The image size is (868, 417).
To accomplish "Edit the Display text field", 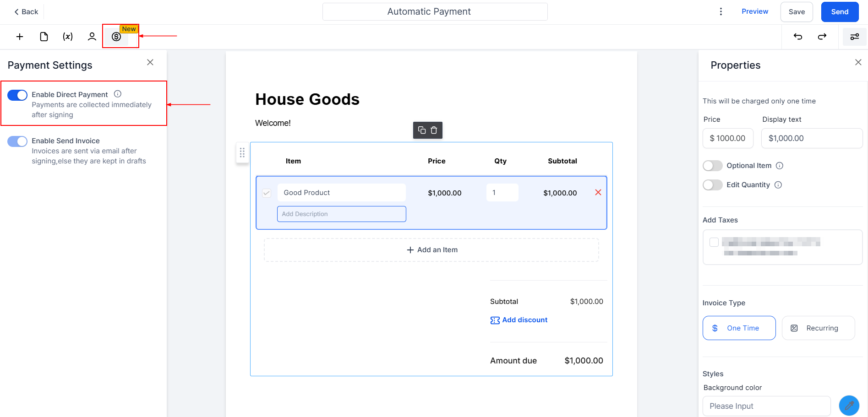I will 812,138.
